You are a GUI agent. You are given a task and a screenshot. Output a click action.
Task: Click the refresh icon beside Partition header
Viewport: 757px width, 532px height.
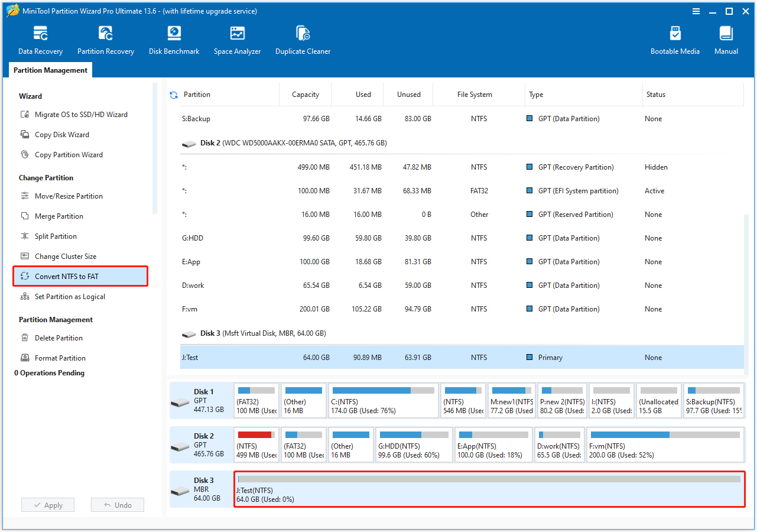pos(174,95)
